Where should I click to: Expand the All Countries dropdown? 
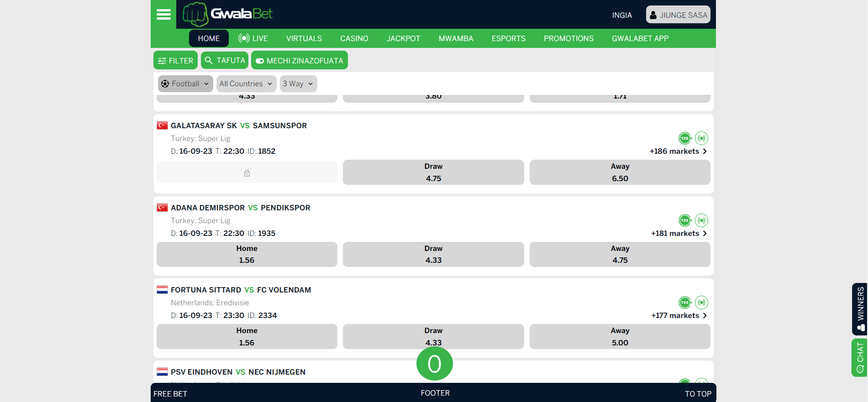tap(247, 84)
